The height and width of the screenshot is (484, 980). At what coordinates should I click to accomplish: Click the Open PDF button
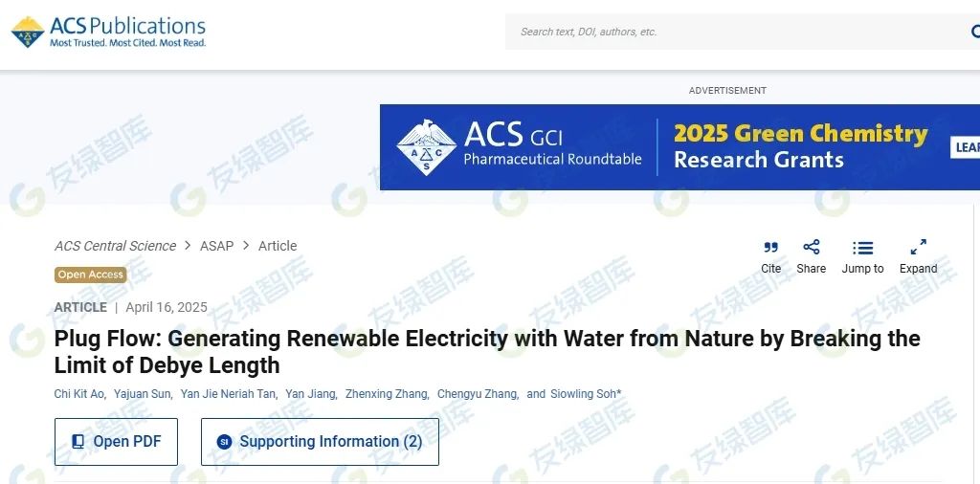coord(116,442)
